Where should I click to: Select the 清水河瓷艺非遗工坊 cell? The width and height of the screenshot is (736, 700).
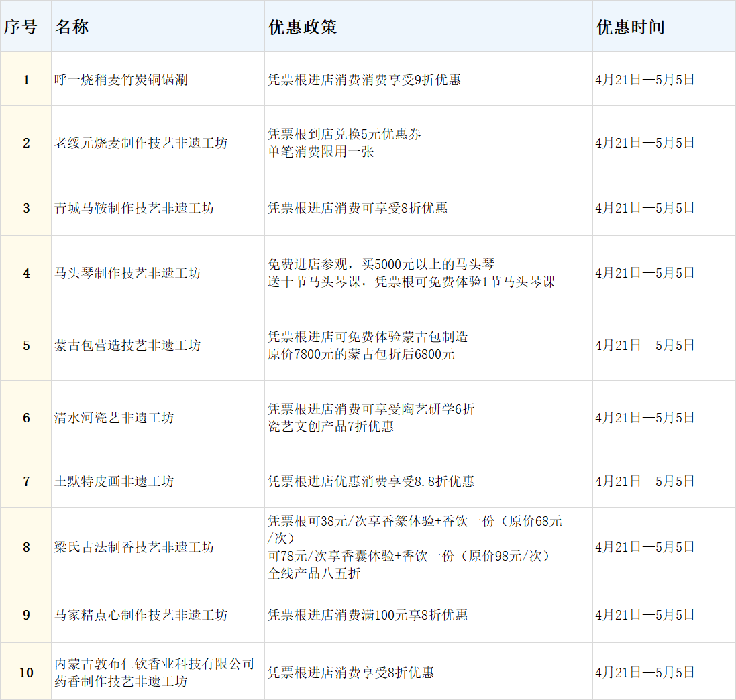114,418
